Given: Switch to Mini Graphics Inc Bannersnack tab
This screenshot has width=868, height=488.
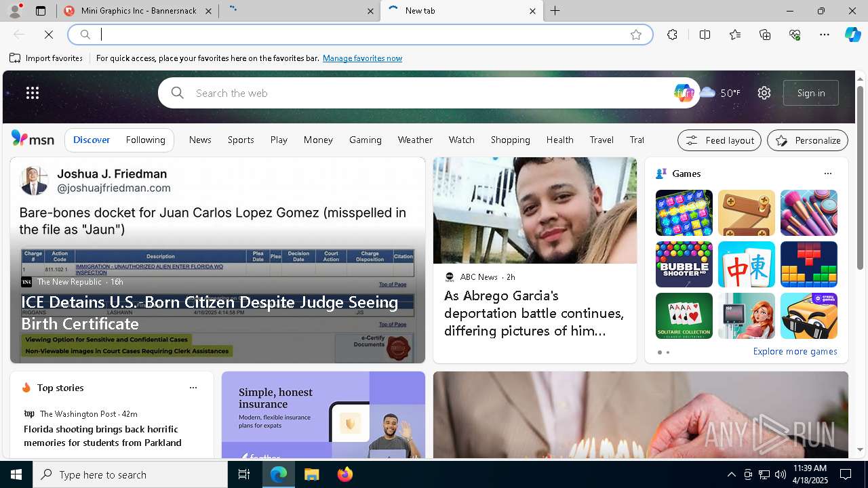Looking at the screenshot, I should [x=138, y=11].
